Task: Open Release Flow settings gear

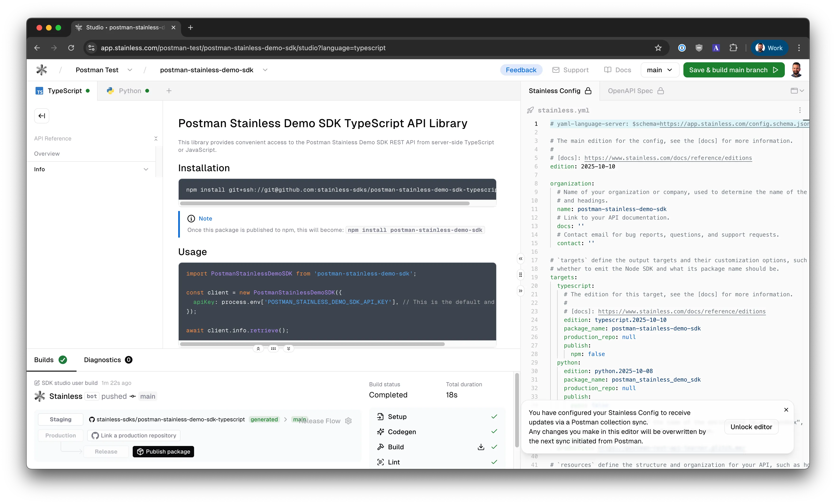Action: [348, 421]
